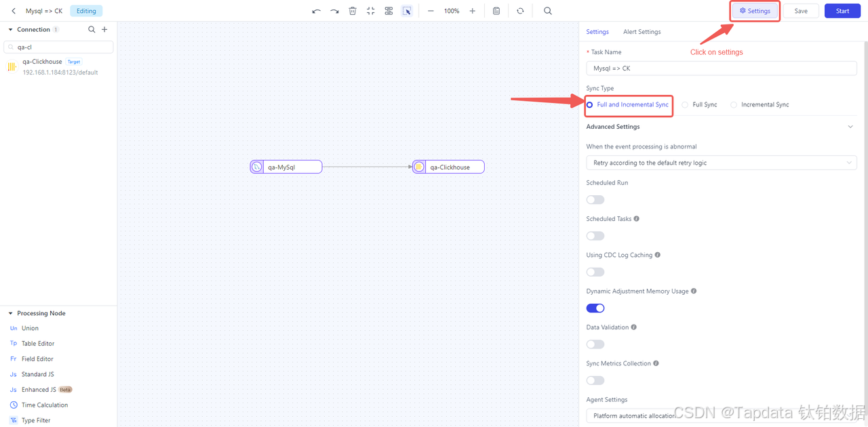Viewport: 868px width, 427px height.
Task: Zoom in the canvas with plus icon
Action: (473, 11)
